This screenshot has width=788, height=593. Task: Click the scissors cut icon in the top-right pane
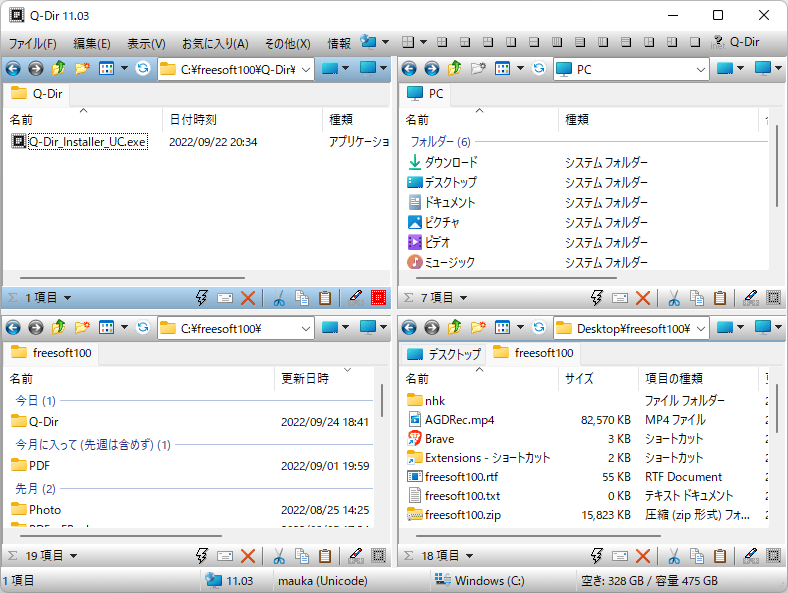pos(674,298)
